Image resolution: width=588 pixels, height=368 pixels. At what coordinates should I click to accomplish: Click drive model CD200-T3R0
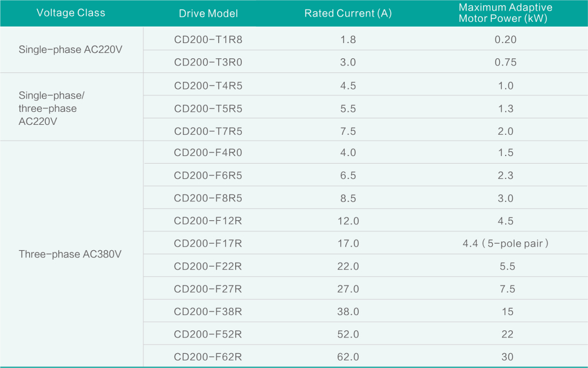[x=208, y=62]
